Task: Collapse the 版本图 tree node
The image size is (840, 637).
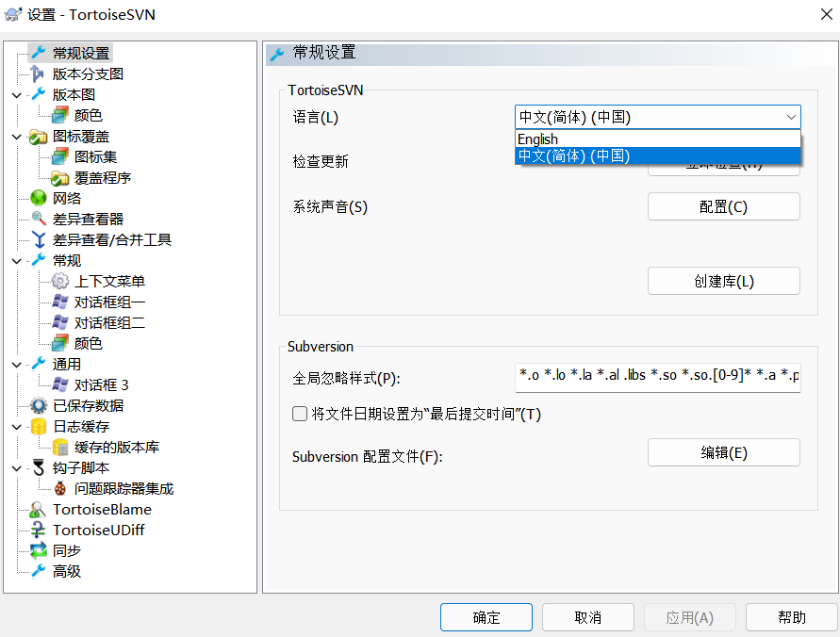Action: pos(17,95)
